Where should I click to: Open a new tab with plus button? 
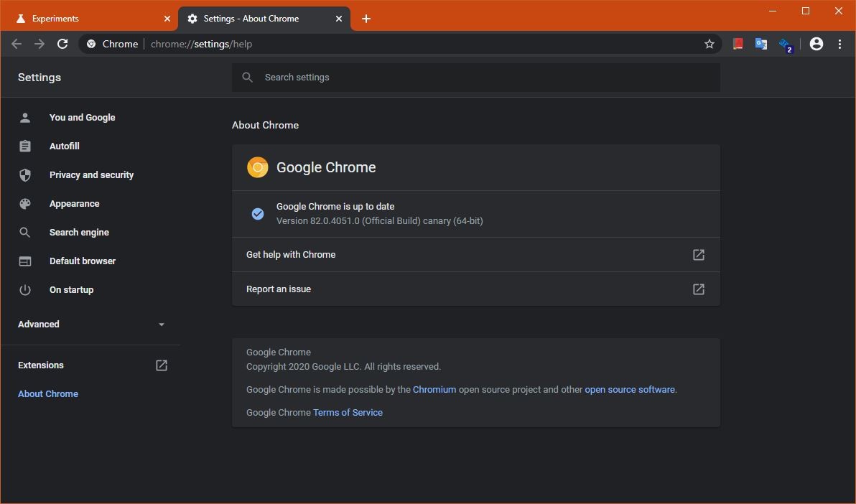point(366,19)
